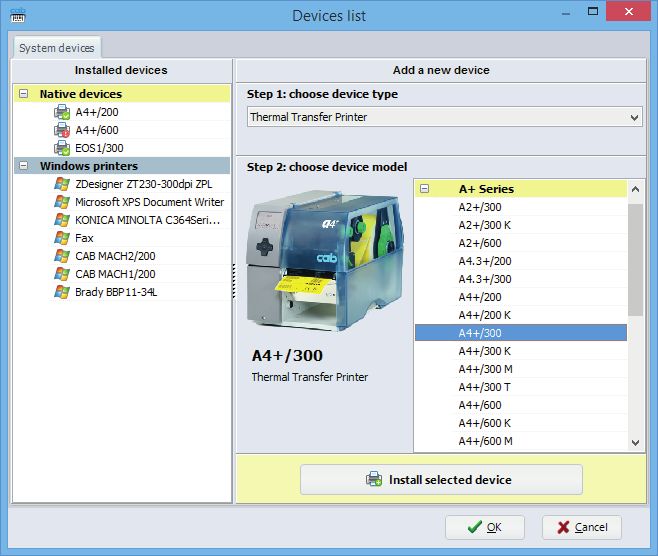Viewport: 658px width, 556px height.
Task: Collapse the A+ Series model group
Action: 425,189
